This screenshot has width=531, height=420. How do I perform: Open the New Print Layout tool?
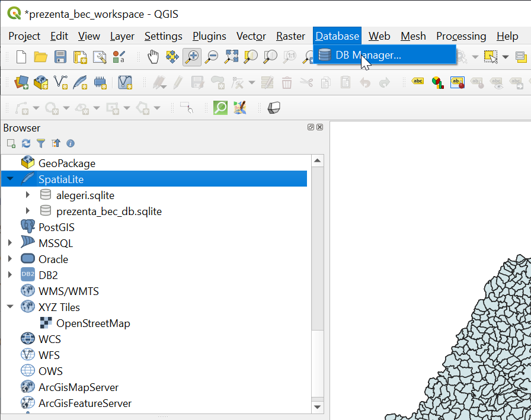[x=80, y=57]
